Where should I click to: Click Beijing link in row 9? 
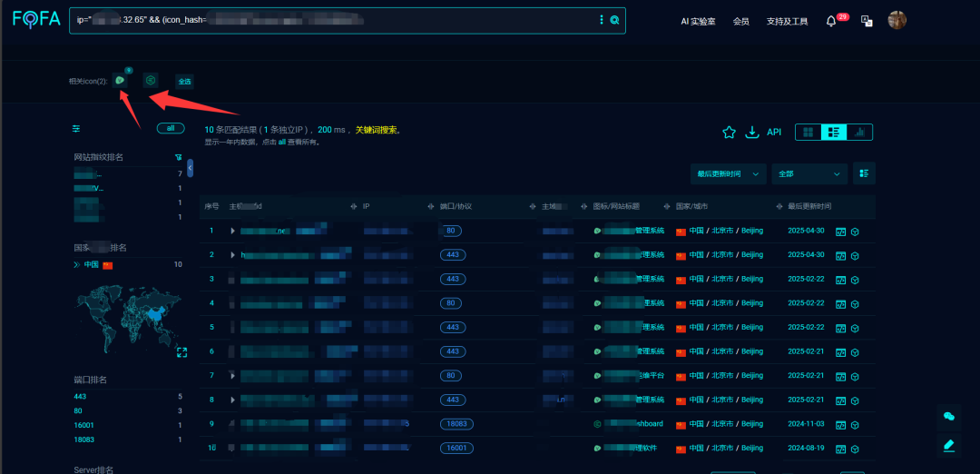[x=752, y=424]
